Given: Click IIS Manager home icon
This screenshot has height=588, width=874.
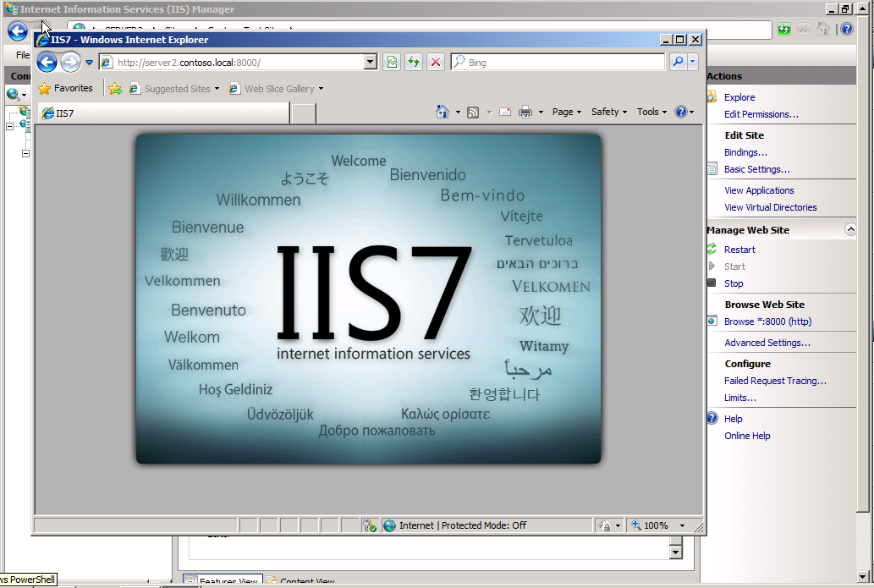Looking at the screenshot, I should (x=822, y=29).
